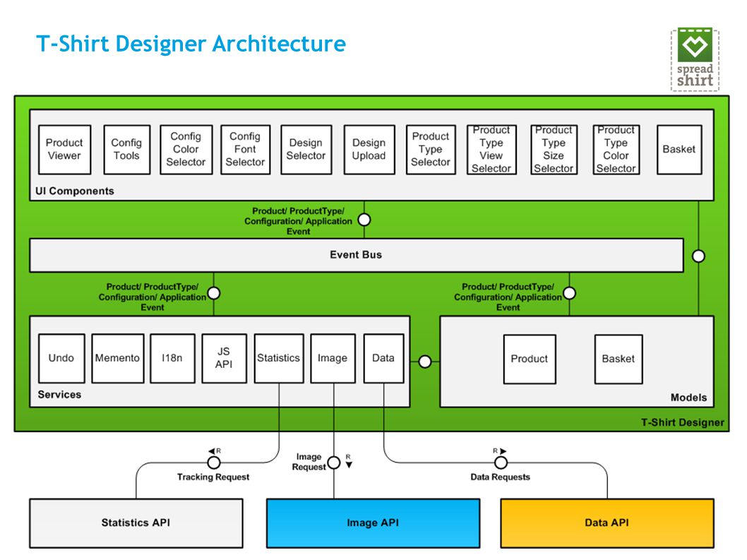
Task: Click the Basket box in UI Components
Action: [679, 149]
